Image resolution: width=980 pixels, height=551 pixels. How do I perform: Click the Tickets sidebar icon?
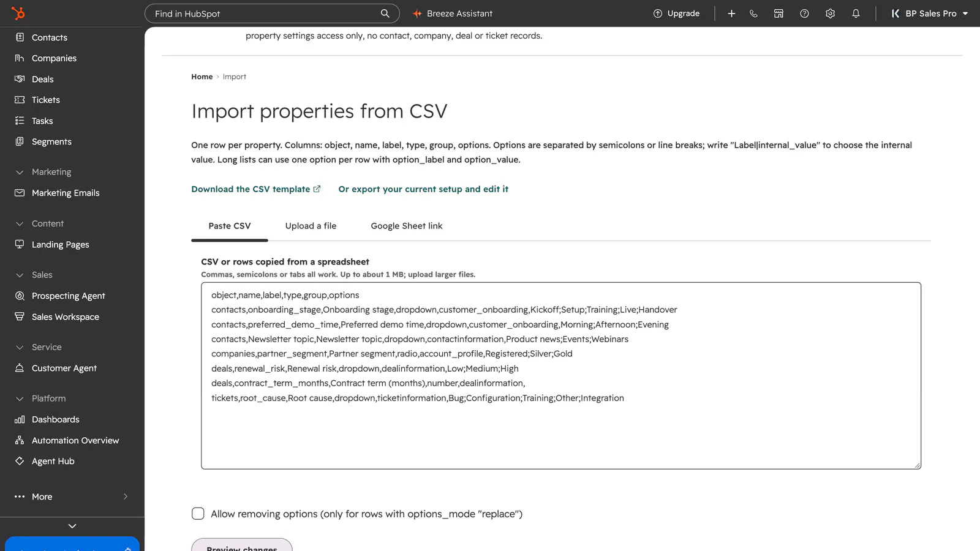(20, 100)
